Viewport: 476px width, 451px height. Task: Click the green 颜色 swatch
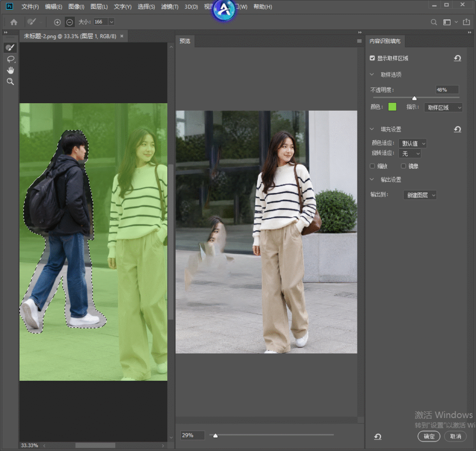tap(392, 107)
